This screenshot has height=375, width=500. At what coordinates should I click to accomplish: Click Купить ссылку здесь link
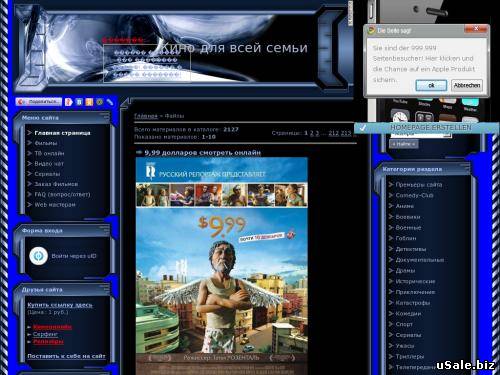[x=60, y=305]
